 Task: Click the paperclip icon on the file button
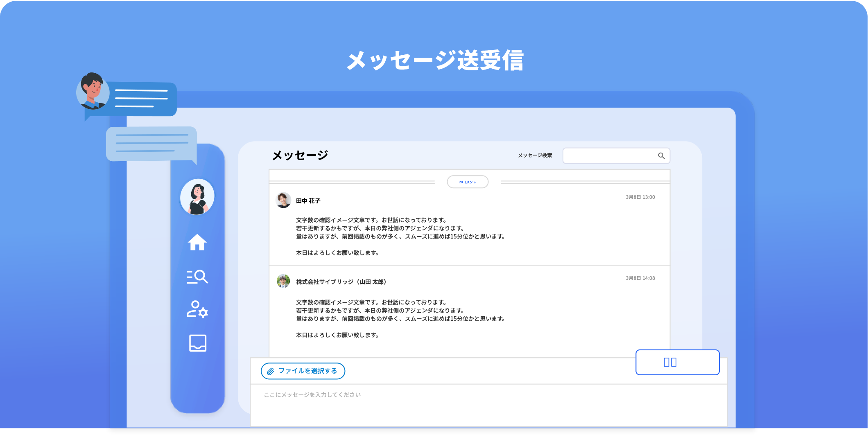[271, 372]
